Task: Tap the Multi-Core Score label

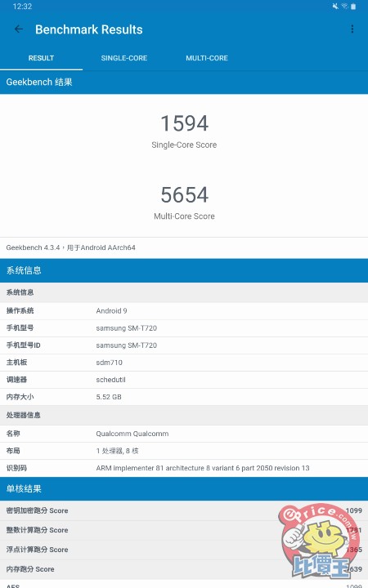Action: pyautogui.click(x=184, y=216)
